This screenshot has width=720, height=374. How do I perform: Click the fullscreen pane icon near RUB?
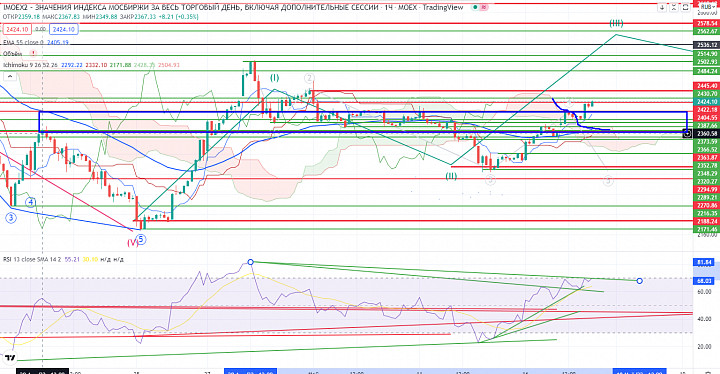tap(685, 7)
